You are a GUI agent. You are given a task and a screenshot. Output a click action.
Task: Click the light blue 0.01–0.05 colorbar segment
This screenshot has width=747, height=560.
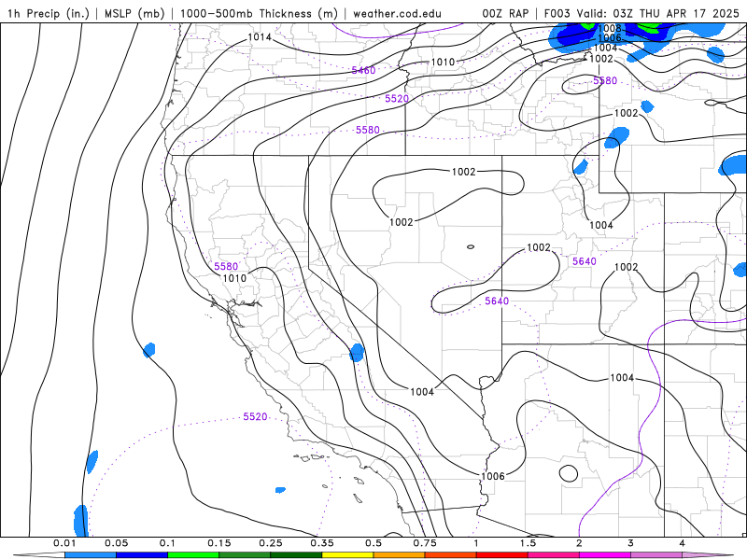pyautogui.click(x=91, y=555)
